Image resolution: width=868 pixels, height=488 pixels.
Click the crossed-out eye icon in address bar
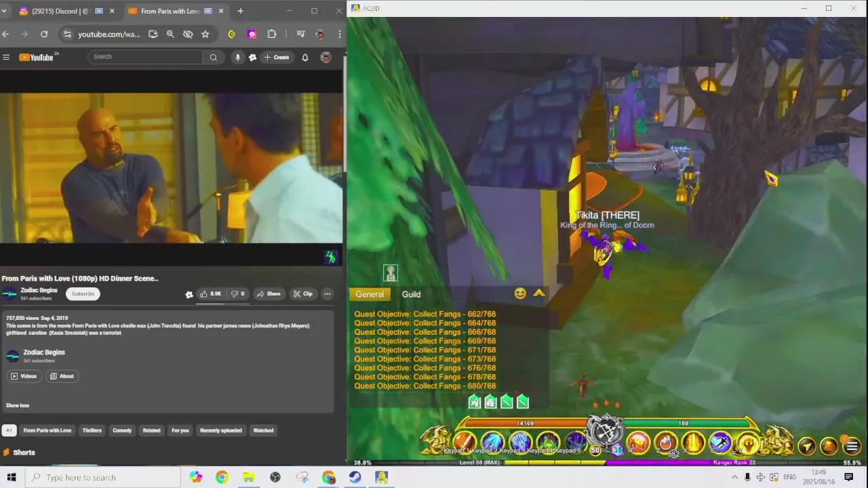pyautogui.click(x=188, y=34)
